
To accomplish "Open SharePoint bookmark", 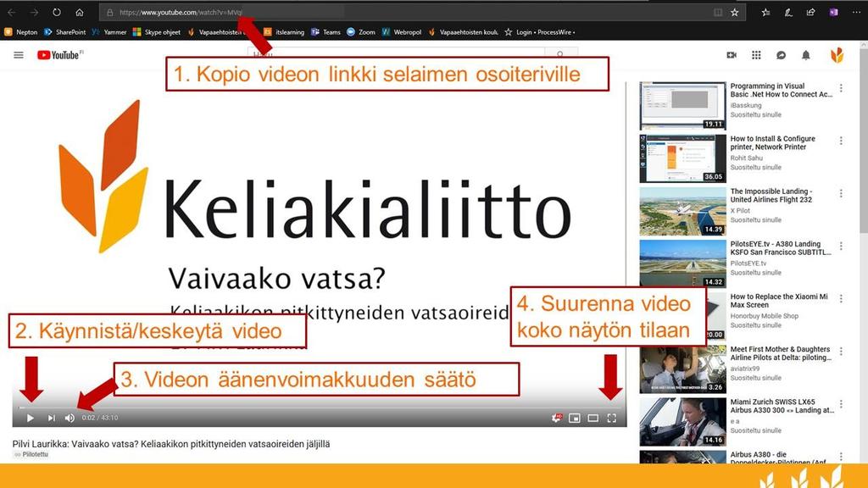I will coord(64,32).
